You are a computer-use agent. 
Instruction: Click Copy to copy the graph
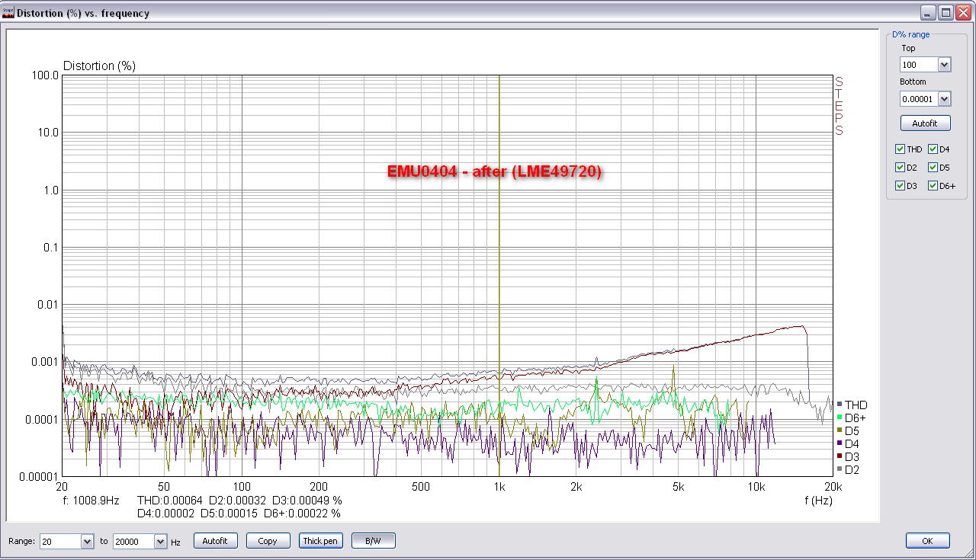coord(268,540)
